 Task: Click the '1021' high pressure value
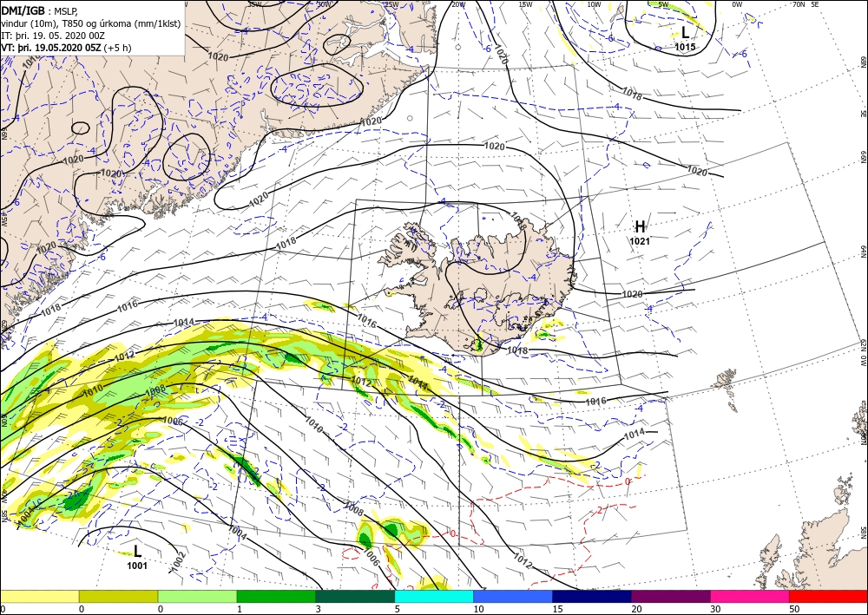point(640,241)
